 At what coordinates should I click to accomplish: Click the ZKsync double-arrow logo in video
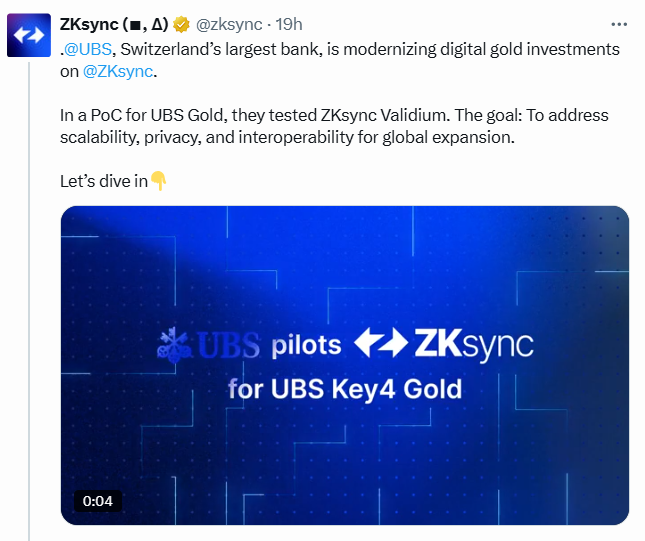pos(381,344)
